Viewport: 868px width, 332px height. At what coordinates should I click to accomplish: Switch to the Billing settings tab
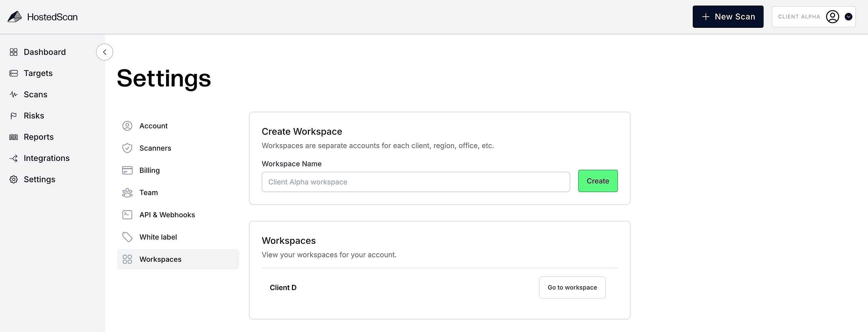click(149, 170)
